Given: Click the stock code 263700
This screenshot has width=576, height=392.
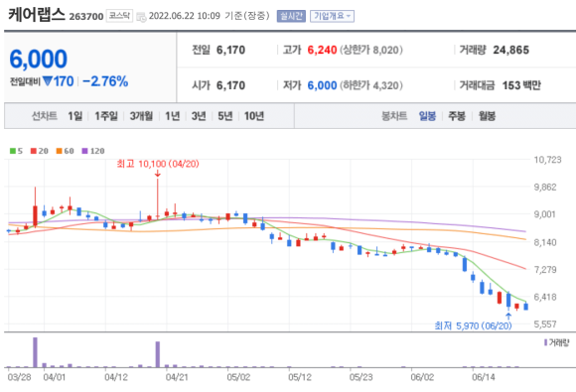Looking at the screenshot, I should click(x=86, y=17).
